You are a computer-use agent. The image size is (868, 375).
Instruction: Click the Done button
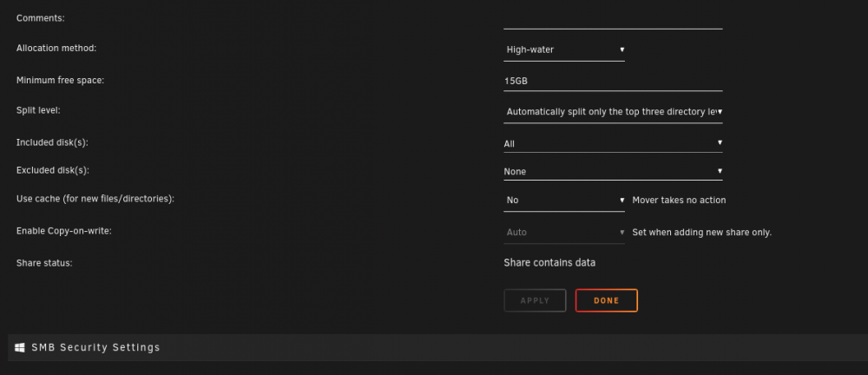606,300
